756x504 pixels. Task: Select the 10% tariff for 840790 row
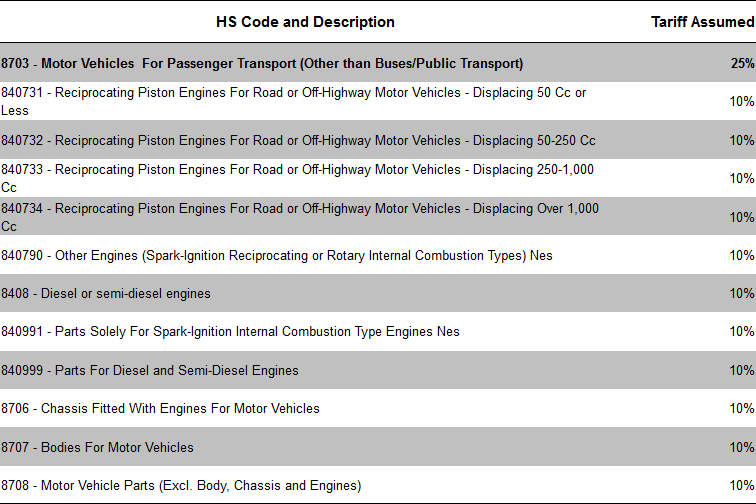(742, 255)
